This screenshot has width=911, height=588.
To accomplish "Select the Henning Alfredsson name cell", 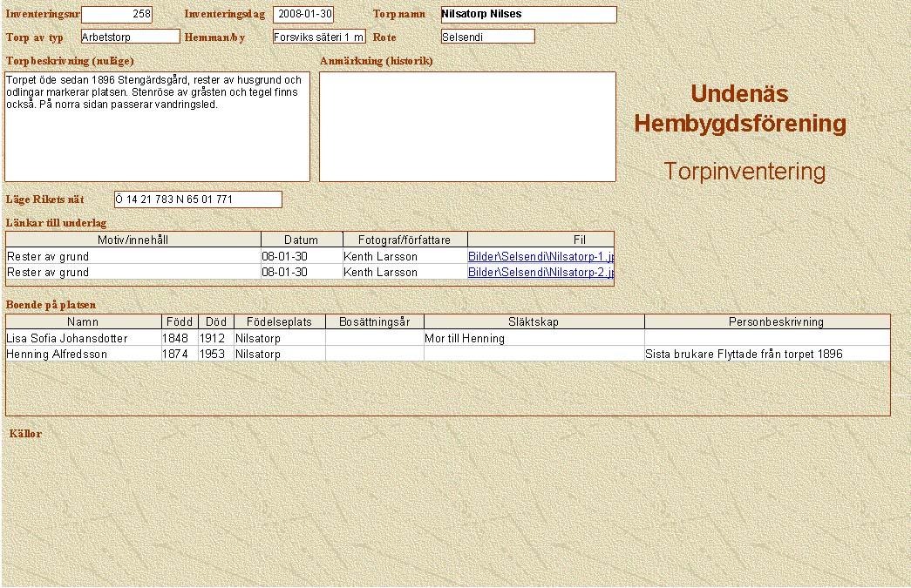I will click(x=83, y=354).
